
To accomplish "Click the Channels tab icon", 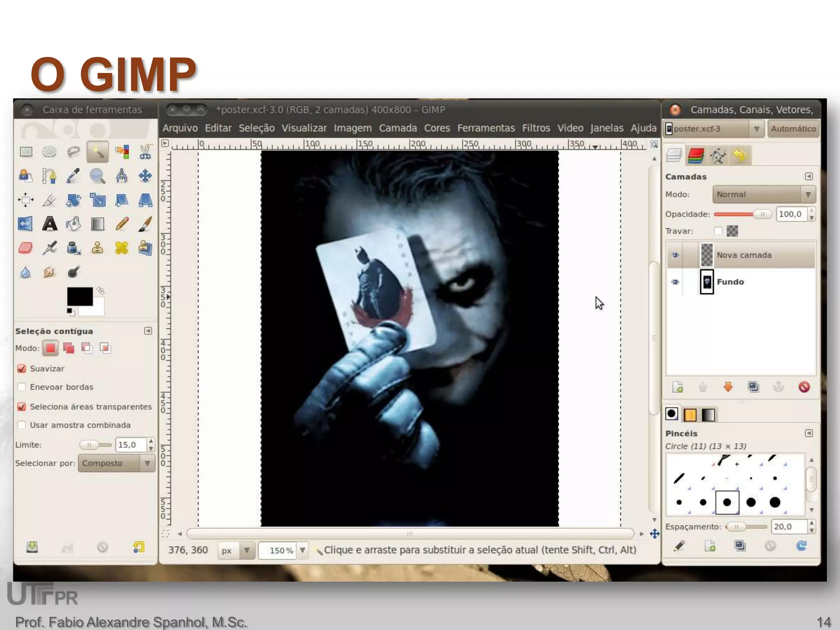I will pyautogui.click(x=696, y=156).
